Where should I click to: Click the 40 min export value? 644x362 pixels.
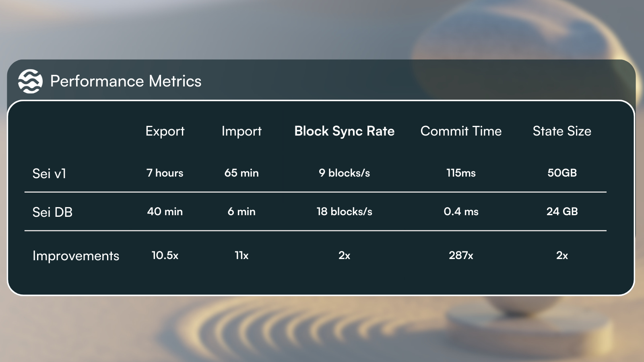click(x=165, y=212)
